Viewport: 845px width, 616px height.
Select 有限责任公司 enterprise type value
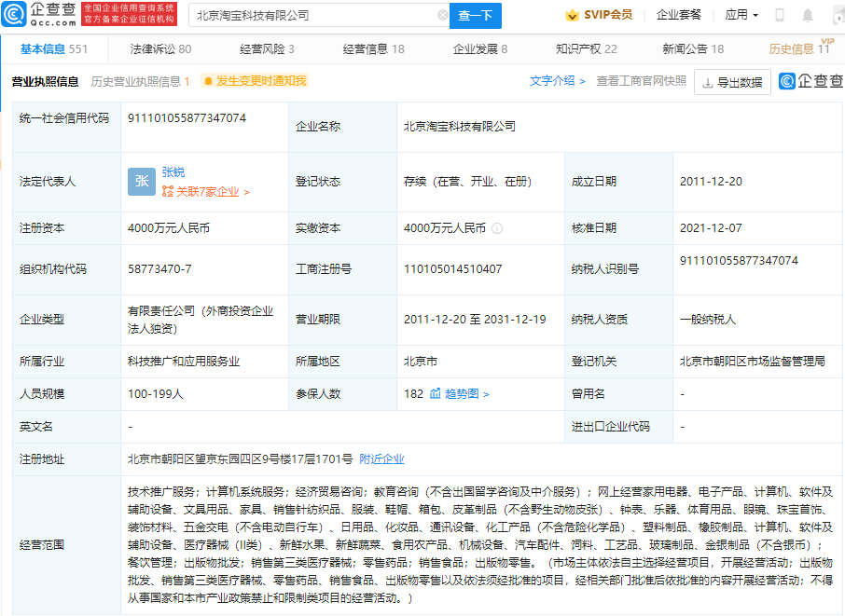[x=201, y=320]
